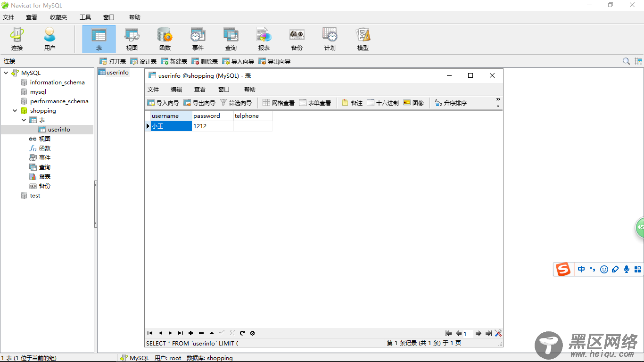Image resolution: width=644 pixels, height=362 pixels.
Task: Open the main 工具 menu
Action: pyautogui.click(x=85, y=17)
